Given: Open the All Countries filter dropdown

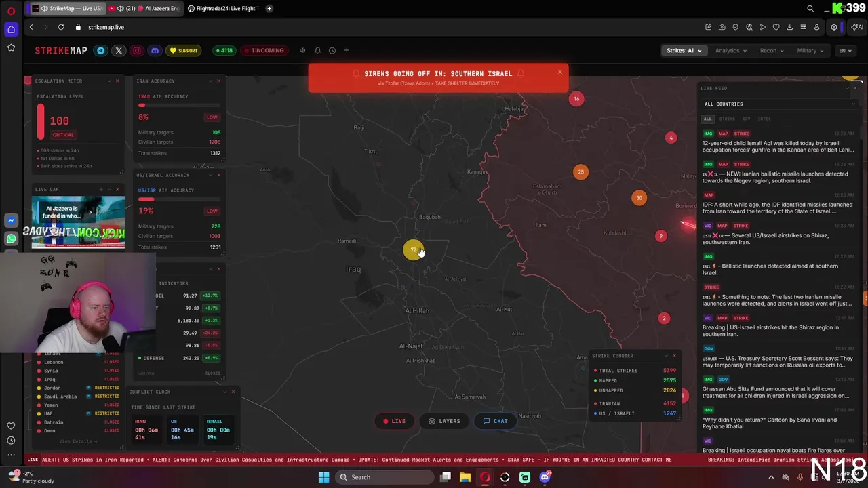Looking at the screenshot, I should point(779,104).
